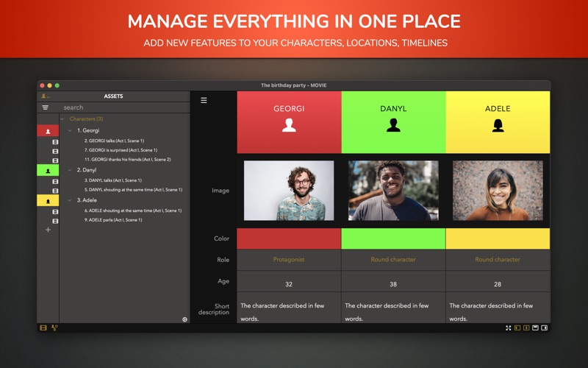Click the scenes icon in the bottom-left status bar
Image resolution: width=588 pixels, height=368 pixels.
pyautogui.click(x=43, y=328)
